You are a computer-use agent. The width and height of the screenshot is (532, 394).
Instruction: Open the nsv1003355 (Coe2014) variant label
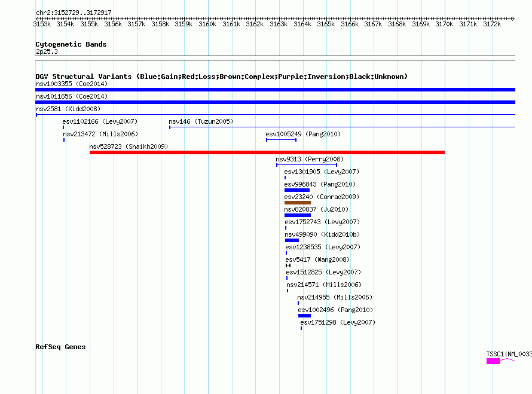(x=71, y=84)
